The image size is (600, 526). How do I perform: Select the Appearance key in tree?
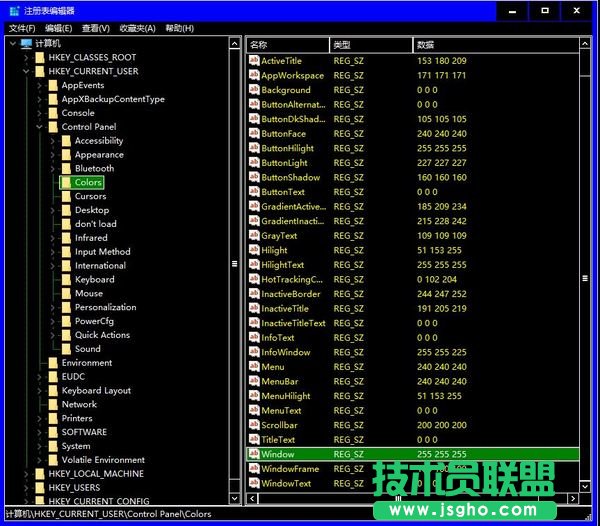pyautogui.click(x=99, y=155)
